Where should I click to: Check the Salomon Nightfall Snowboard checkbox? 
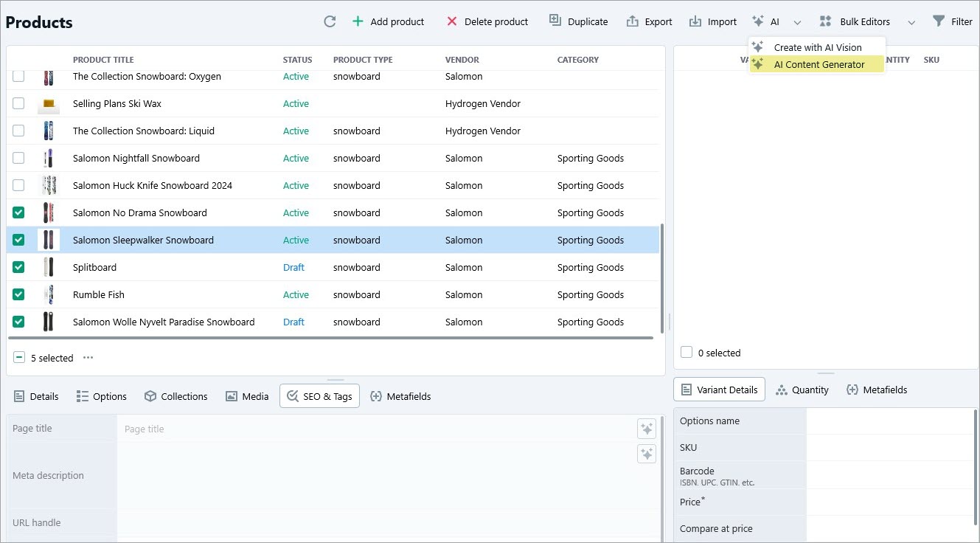pos(18,158)
